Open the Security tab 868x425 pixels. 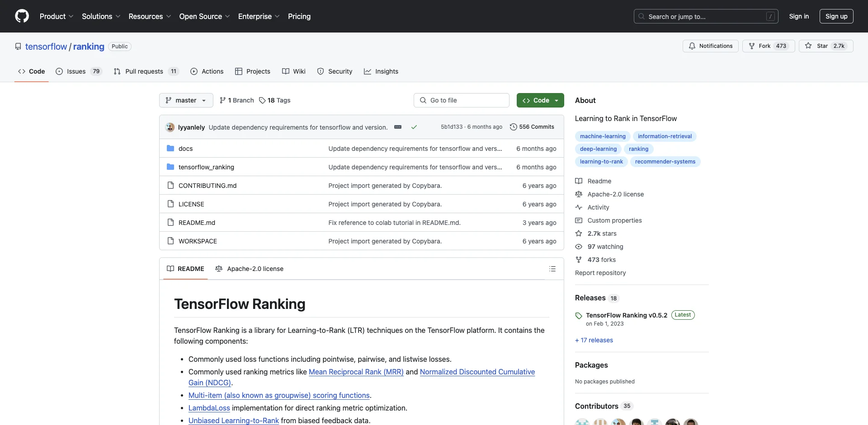click(x=335, y=71)
